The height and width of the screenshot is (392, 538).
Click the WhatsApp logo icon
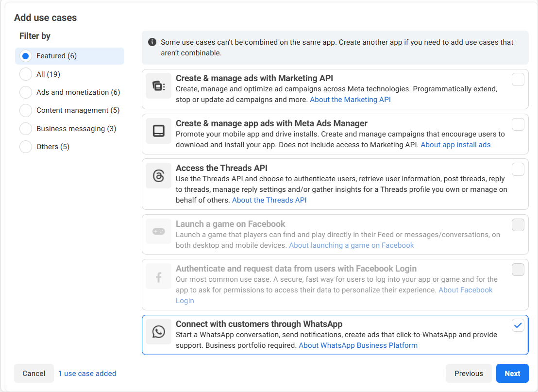point(158,332)
